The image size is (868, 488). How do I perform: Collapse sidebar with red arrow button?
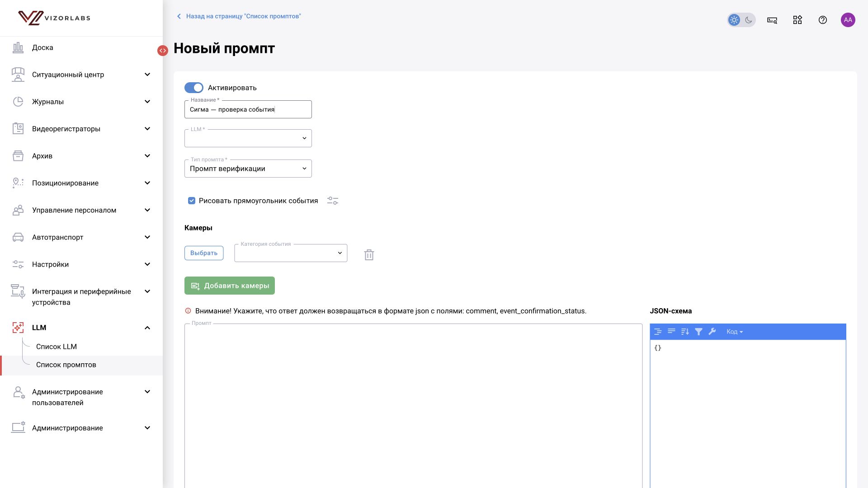tap(163, 51)
